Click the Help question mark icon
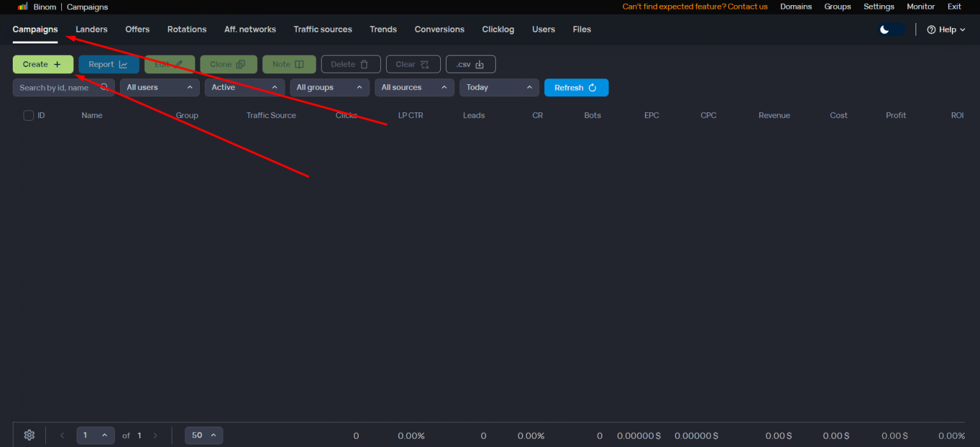This screenshot has width=980, height=447. click(932, 29)
